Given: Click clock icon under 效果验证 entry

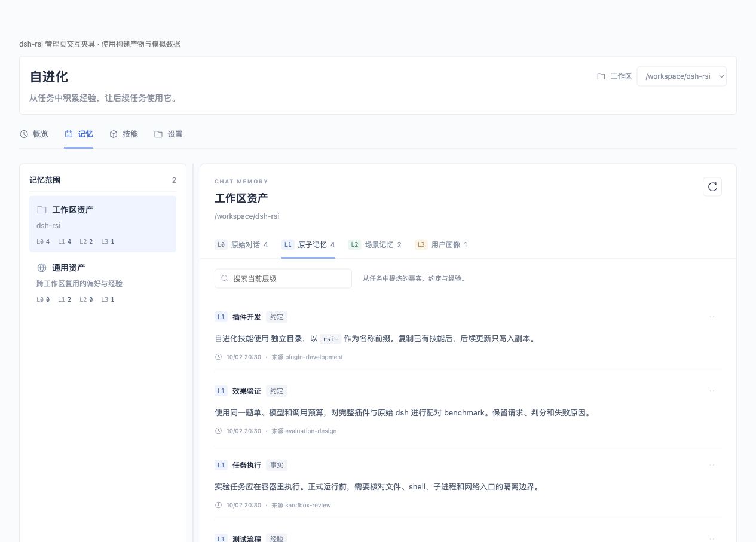Looking at the screenshot, I should 218,431.
